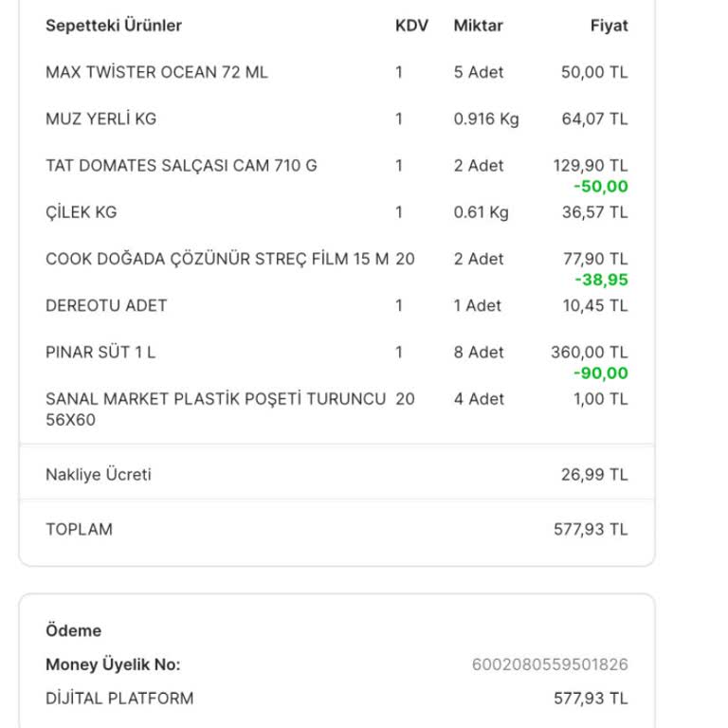This screenshot has height=728, width=728.
Task: Click the PINAR SÜT 1 L item
Action: [100, 352]
